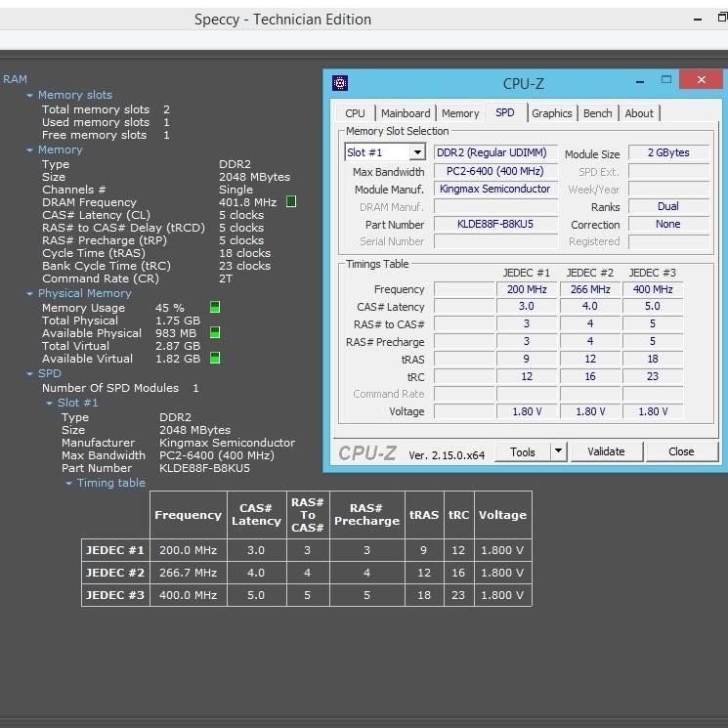
Task: Maximize the CPU-Z window
Action: click(666, 80)
